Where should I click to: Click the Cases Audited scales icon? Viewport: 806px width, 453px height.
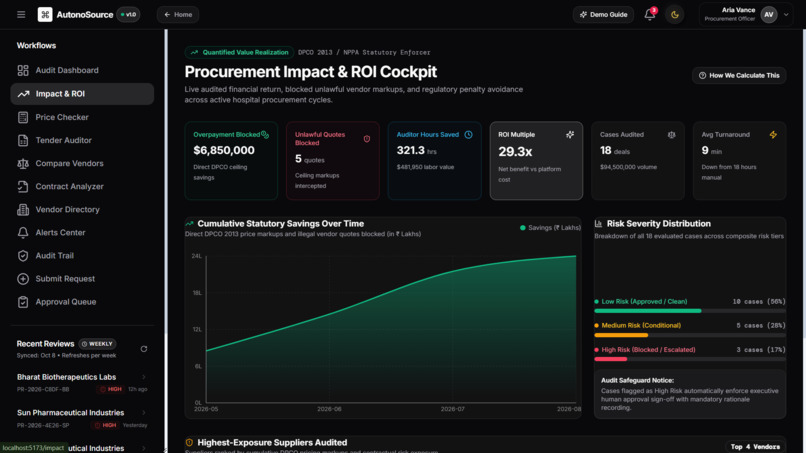(671, 135)
